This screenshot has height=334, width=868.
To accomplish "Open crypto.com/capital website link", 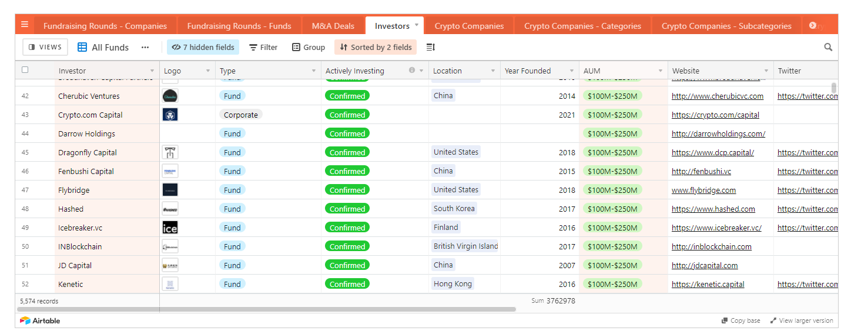I will tap(715, 115).
